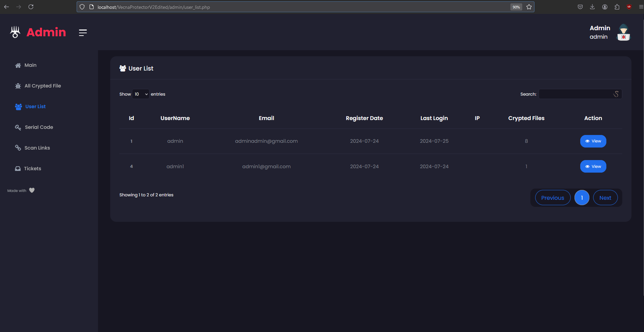Bookmark this page with star icon
This screenshot has height=332, width=644.
click(529, 7)
